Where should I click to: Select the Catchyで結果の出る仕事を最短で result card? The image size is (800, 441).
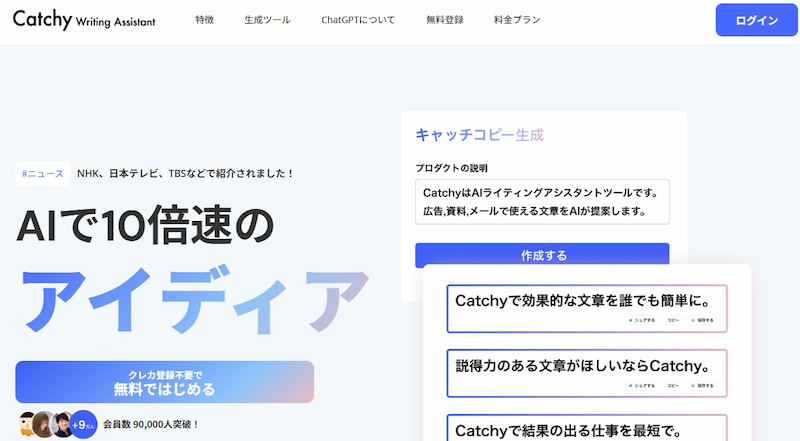coord(587,428)
